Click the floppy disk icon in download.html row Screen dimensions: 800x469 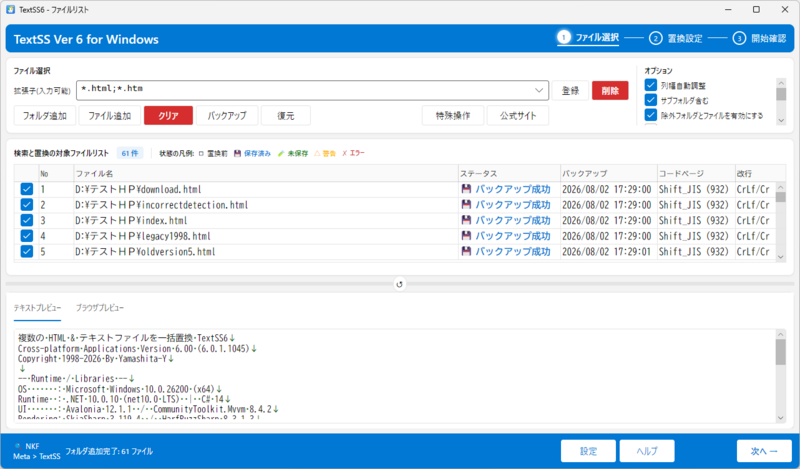click(466, 189)
